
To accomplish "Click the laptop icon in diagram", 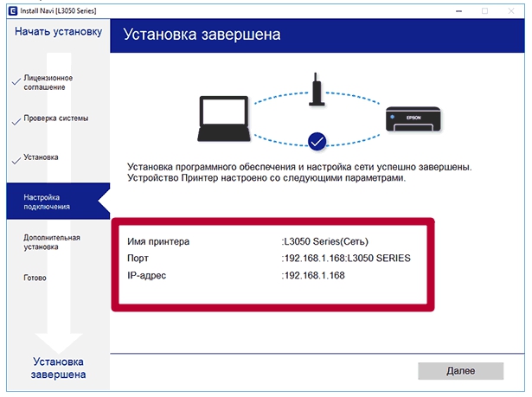I will 224,118.
